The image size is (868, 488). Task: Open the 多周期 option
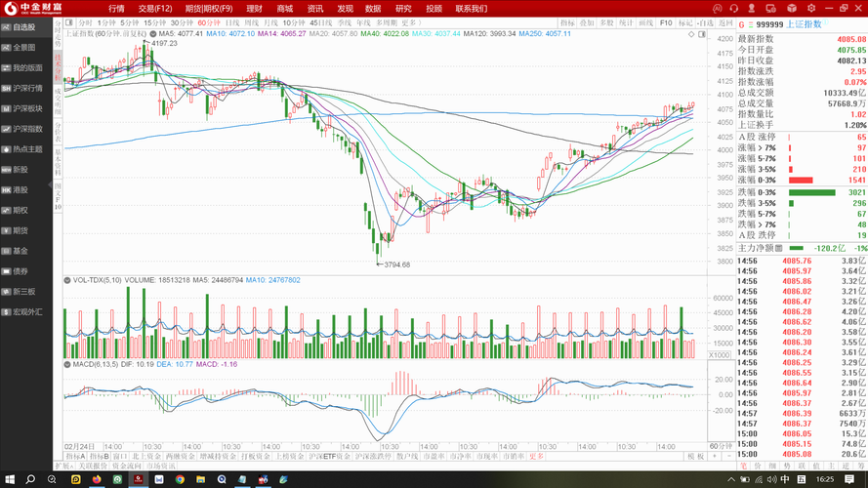(x=387, y=22)
